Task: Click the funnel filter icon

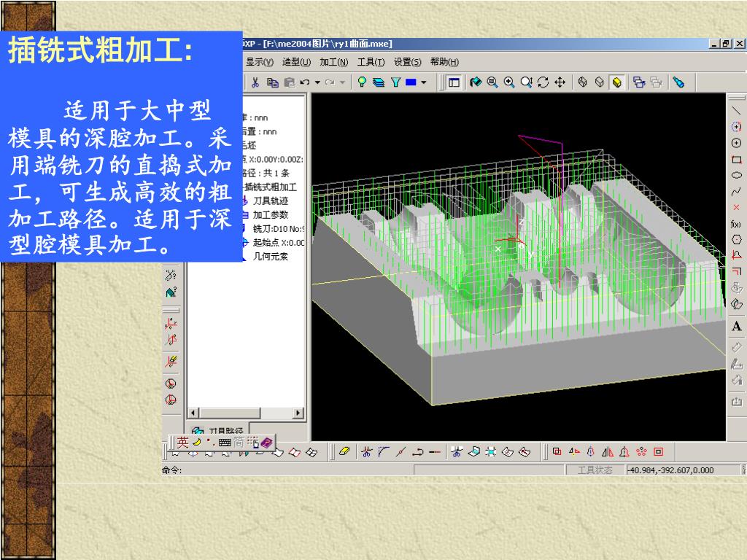Action: pyautogui.click(x=395, y=82)
